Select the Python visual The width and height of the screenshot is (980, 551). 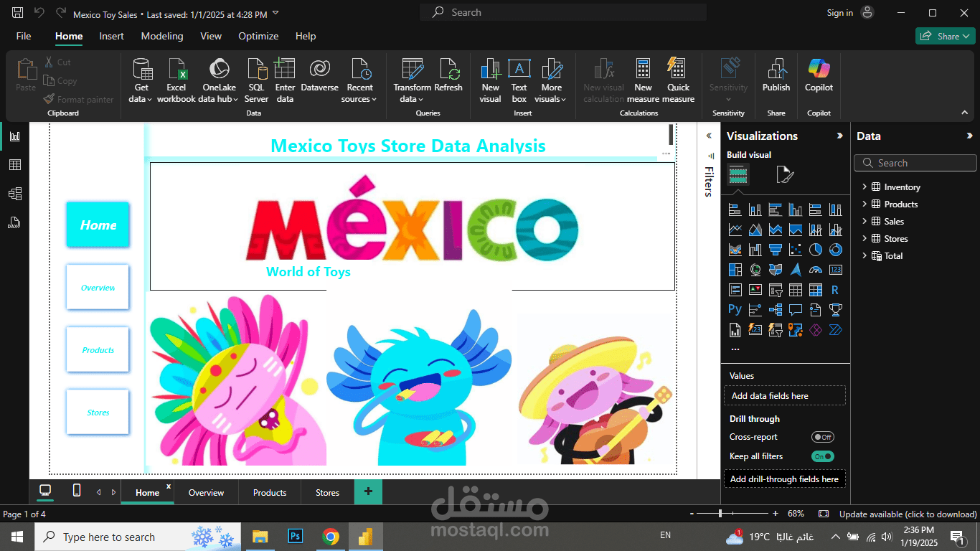[x=735, y=310]
